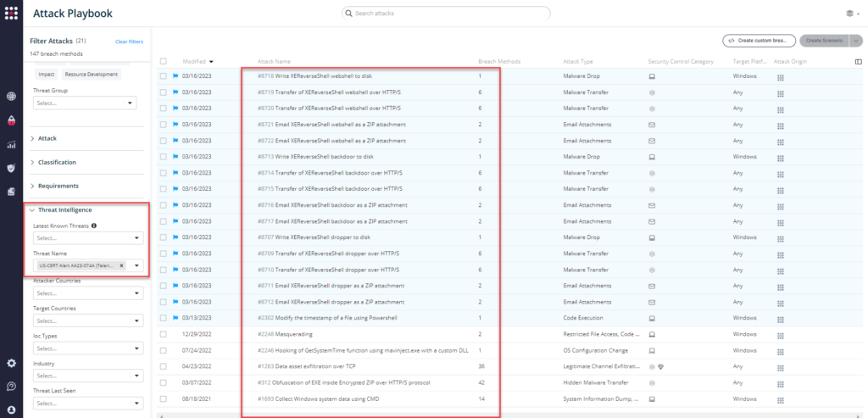Click into the Search attacks field
Image resolution: width=868 pixels, height=418 pixels.
tap(445, 14)
